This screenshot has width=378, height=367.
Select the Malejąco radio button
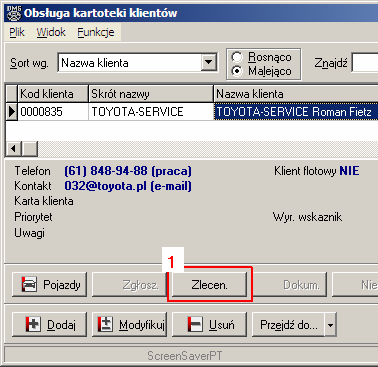click(237, 71)
